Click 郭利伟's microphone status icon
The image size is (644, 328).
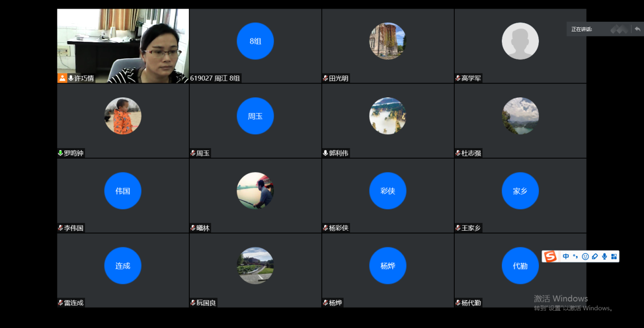(x=325, y=153)
